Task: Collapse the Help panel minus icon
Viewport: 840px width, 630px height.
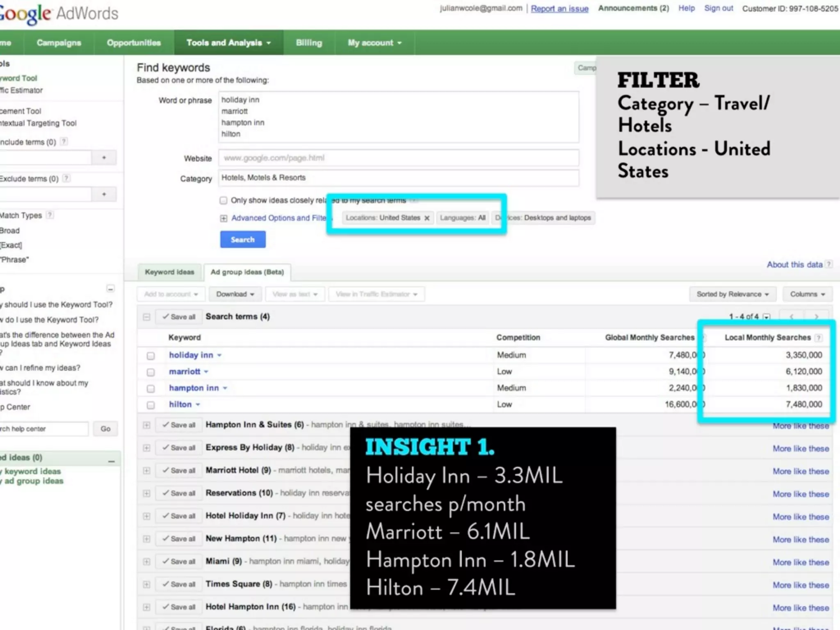Action: (x=110, y=289)
